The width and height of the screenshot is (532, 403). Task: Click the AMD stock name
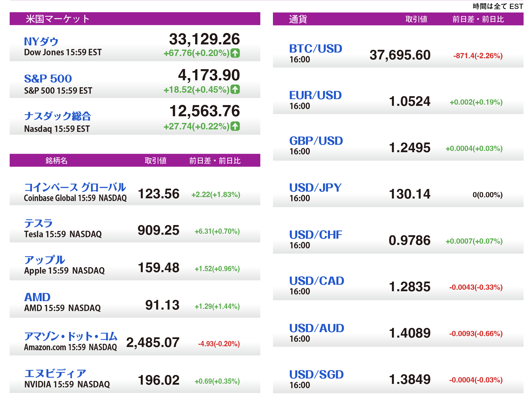click(x=37, y=297)
